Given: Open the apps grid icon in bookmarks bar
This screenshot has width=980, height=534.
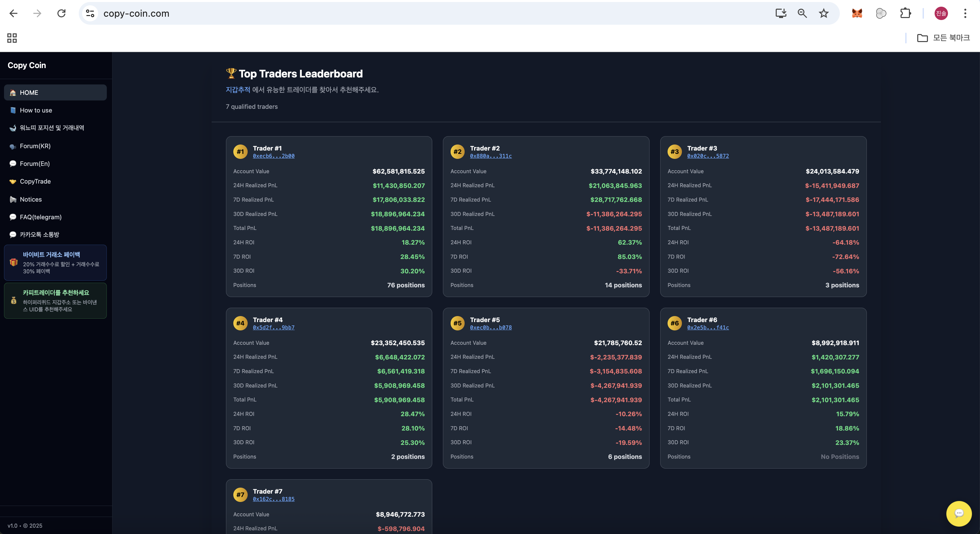Looking at the screenshot, I should 12,38.
